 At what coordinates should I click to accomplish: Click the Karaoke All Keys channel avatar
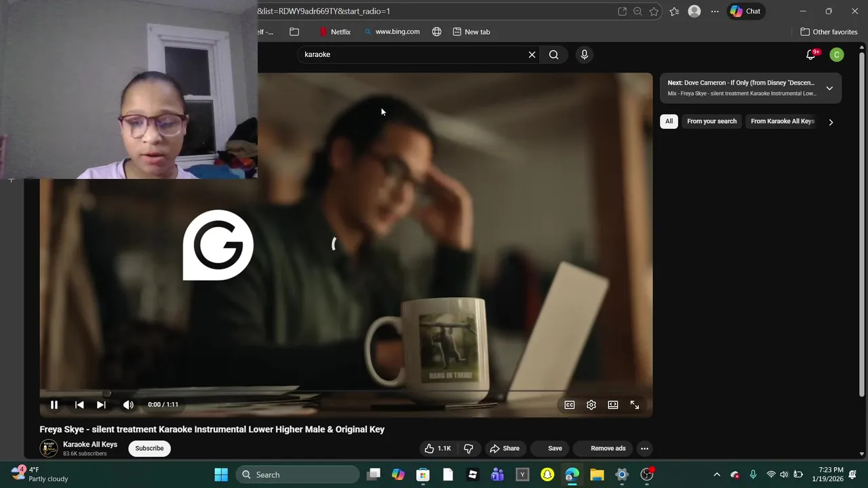coord(49,448)
